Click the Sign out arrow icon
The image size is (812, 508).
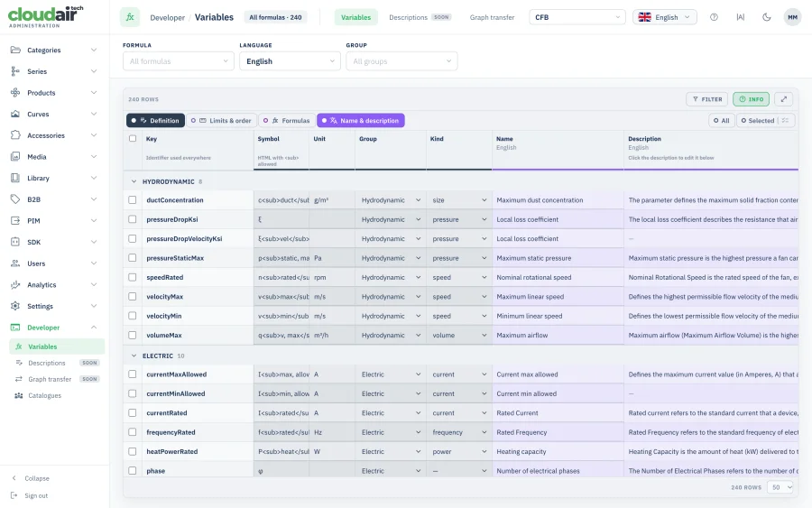14,495
